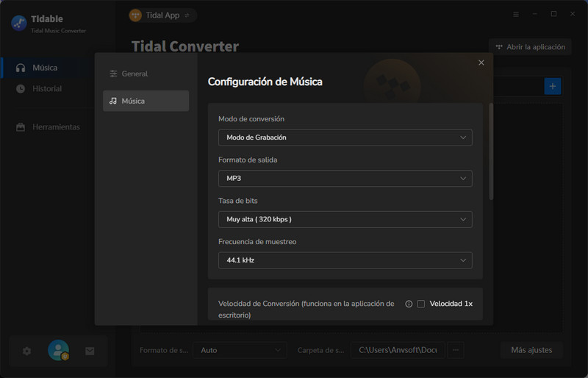
Task: Click the blue plus add button
Action: pyautogui.click(x=553, y=86)
